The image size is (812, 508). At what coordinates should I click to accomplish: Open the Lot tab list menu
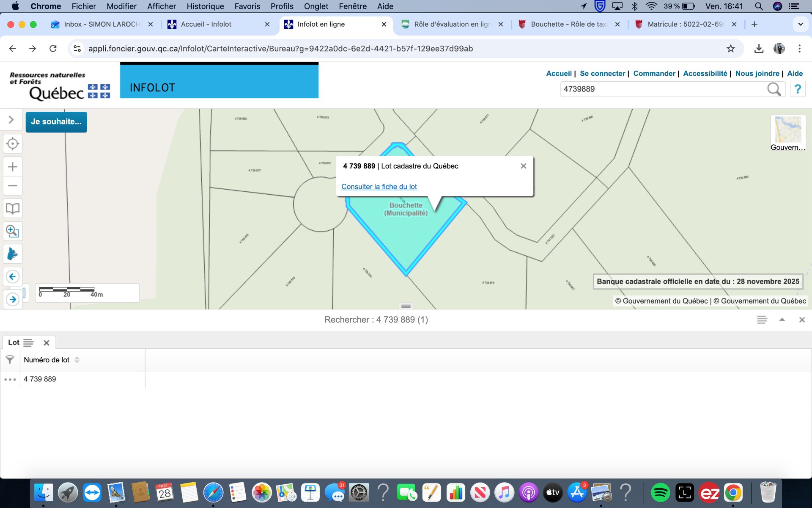click(28, 342)
